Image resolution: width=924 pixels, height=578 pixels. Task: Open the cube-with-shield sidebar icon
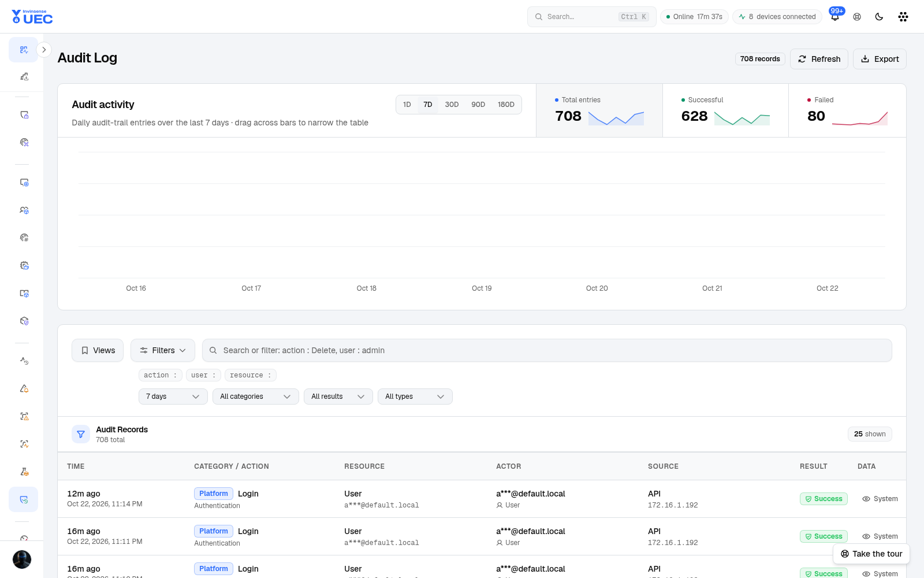[24, 321]
